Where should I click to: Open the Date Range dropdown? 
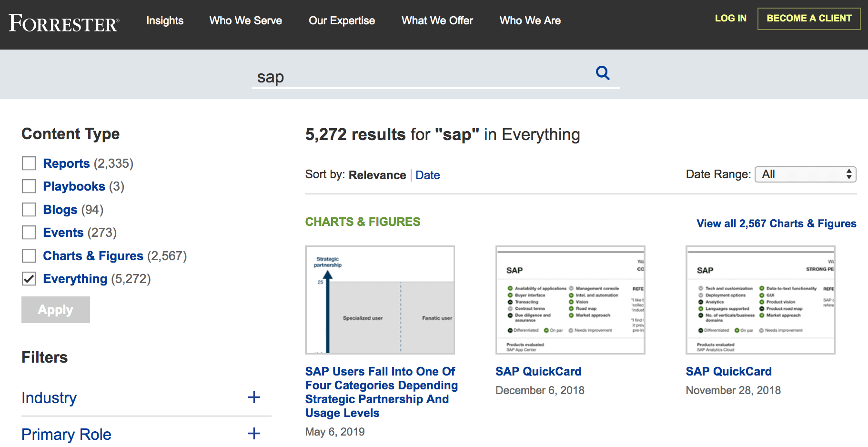pyautogui.click(x=806, y=174)
